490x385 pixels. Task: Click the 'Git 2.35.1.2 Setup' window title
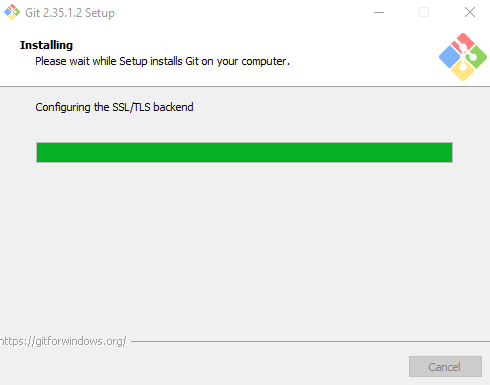70,13
